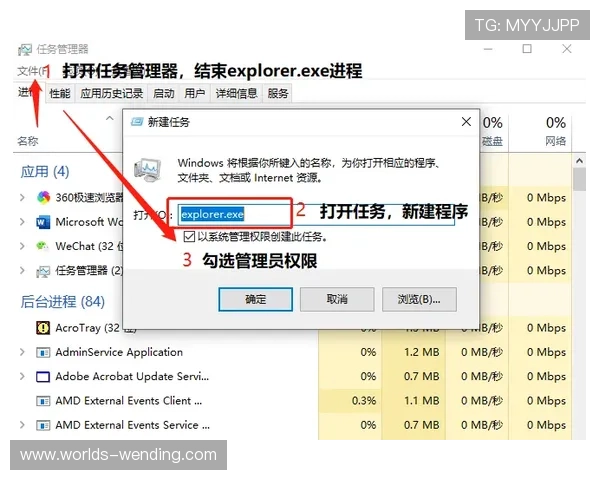Click the WeChat app icon
Viewport: 600px width, 480px height.
42,246
